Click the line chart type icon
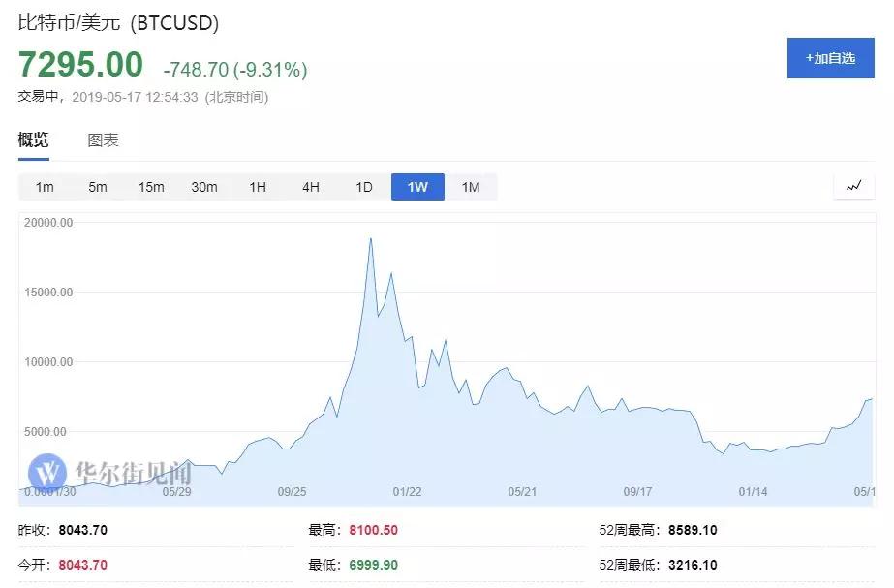894x588 pixels. pos(853,186)
